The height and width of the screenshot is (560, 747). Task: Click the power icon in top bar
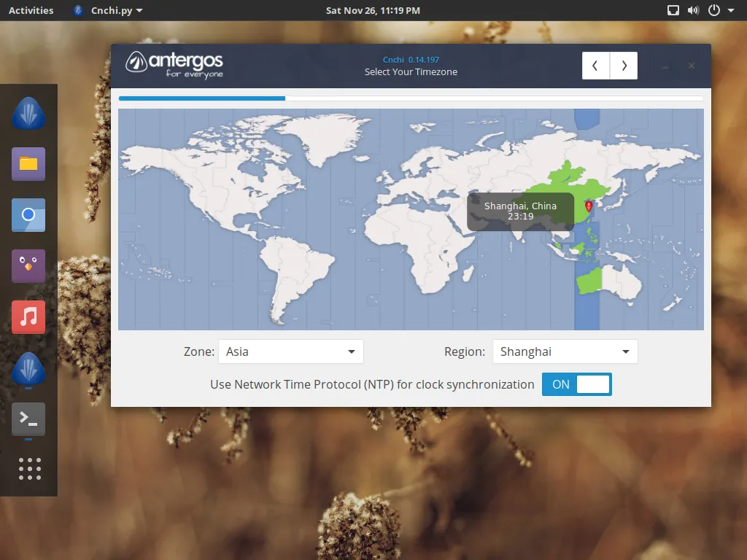click(x=713, y=10)
